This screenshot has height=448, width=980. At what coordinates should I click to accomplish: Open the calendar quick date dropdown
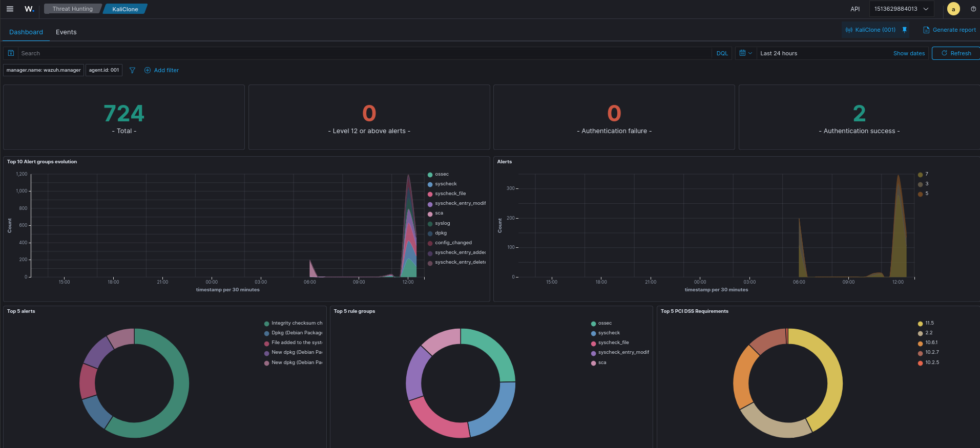tap(745, 53)
